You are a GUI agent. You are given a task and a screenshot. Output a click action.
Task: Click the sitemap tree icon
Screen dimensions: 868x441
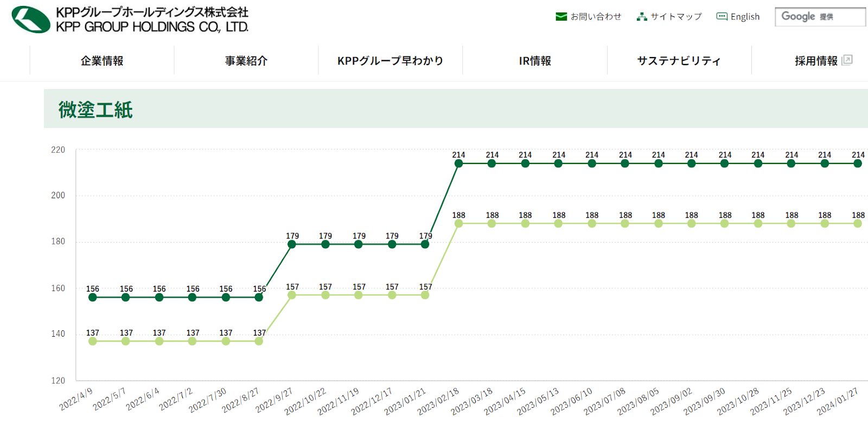642,17
